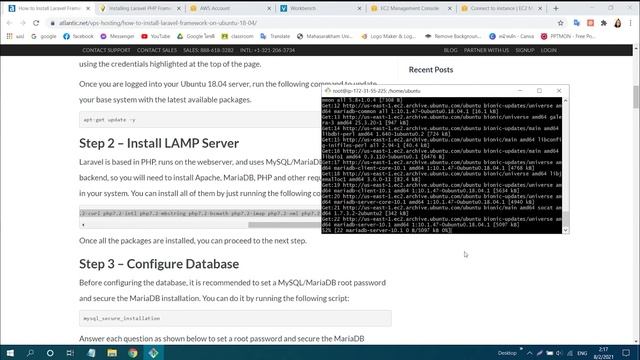This screenshot has height=360, width=640.
Task: Click the LOGIN link
Action: click(549, 50)
